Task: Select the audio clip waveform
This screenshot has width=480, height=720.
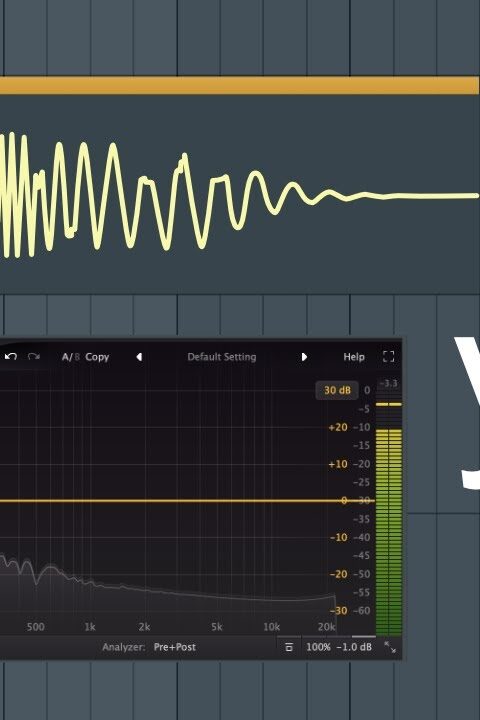Action: click(239, 195)
